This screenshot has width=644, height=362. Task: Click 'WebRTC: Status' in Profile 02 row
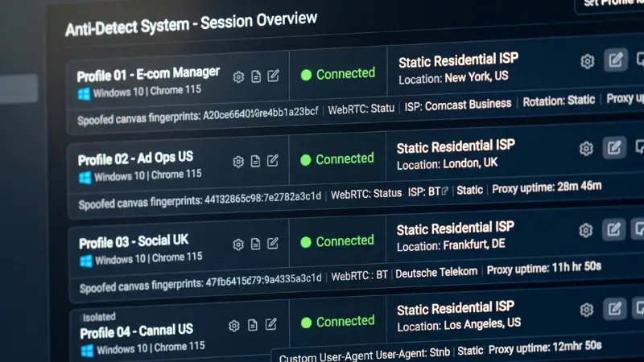[x=366, y=194]
